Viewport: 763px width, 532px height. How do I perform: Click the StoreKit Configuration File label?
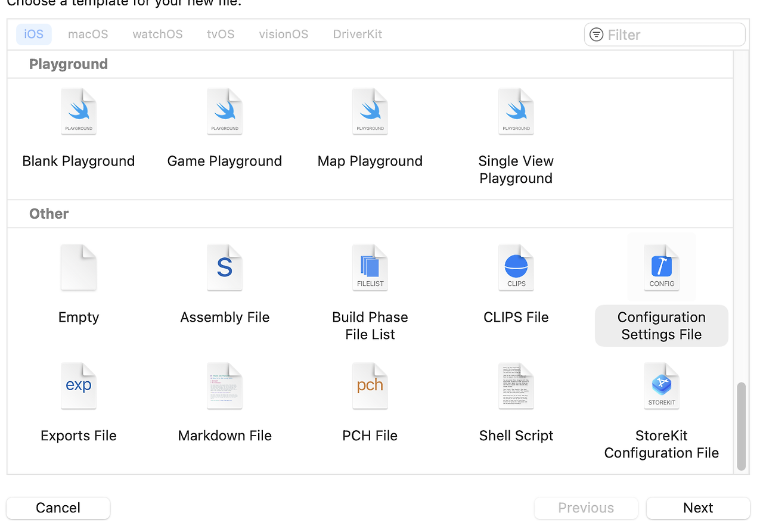click(x=662, y=444)
